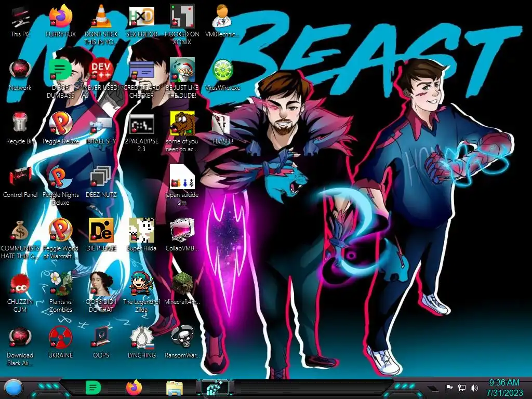Viewport: 532px width, 399px height.
Task: Open the VLC cone desktop icon
Action: pyautogui.click(x=101, y=24)
